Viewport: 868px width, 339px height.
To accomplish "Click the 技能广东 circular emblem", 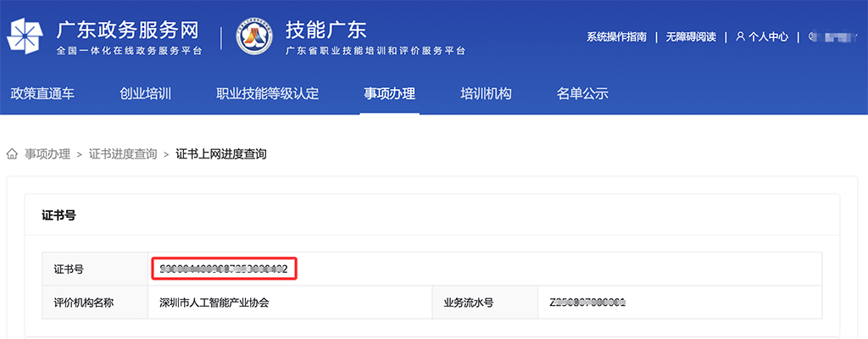I will [255, 36].
